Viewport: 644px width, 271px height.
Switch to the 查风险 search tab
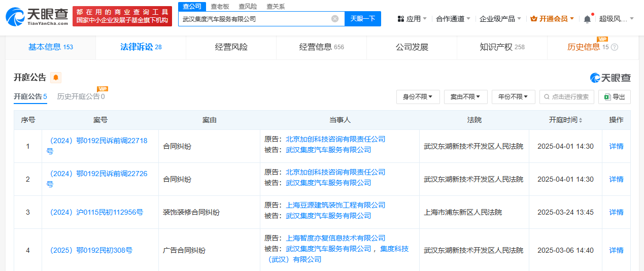pyautogui.click(x=248, y=6)
